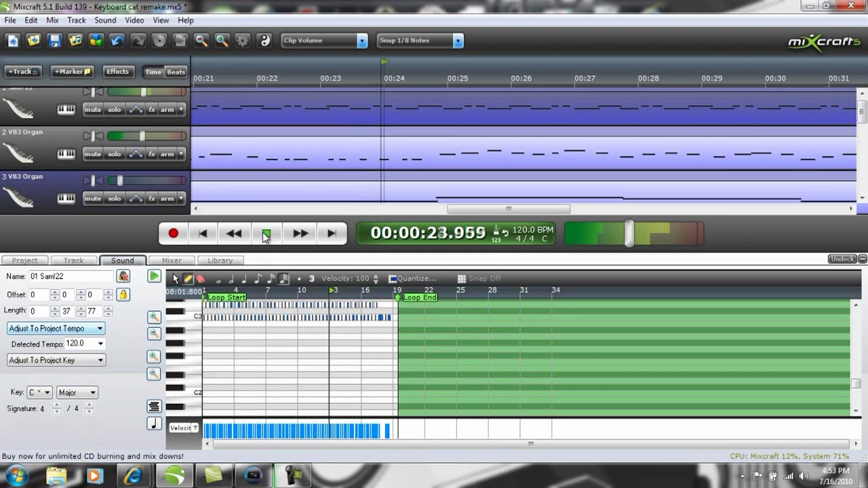Click the Undock button
The image size is (868, 488).
coord(842,259)
